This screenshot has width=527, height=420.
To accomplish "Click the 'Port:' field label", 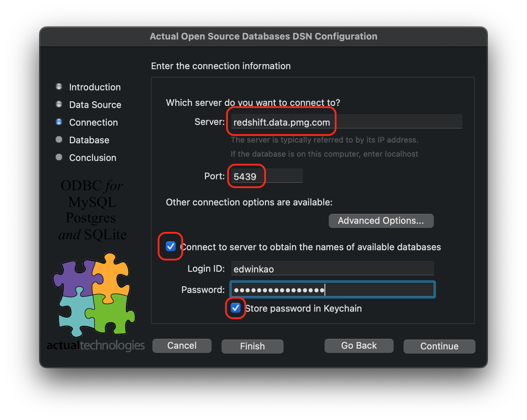I will coord(214,176).
